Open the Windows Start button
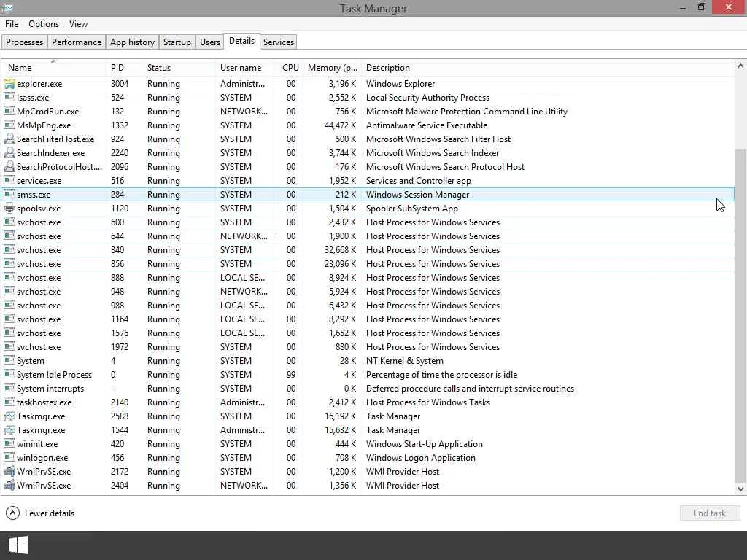Viewport: 747px width, 560px height. click(x=18, y=545)
